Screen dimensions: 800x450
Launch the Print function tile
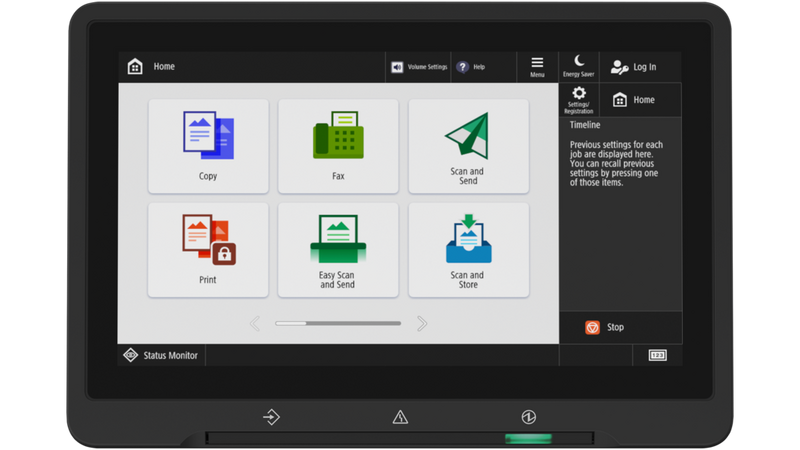(208, 249)
